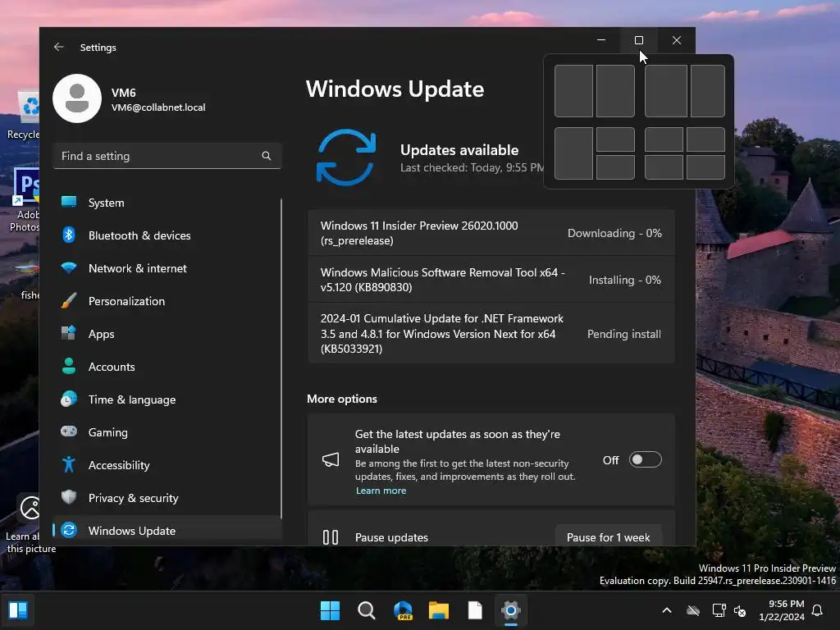Show hidden tray icons chevron
The image size is (840, 630).
[x=667, y=610]
